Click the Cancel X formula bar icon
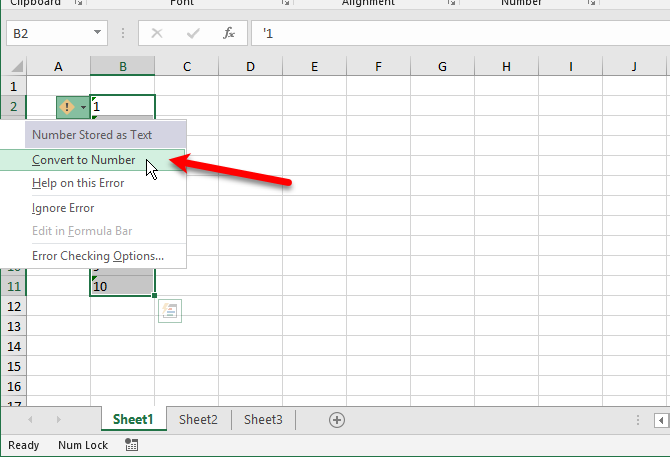Image resolution: width=670 pixels, height=457 pixels. 156,33
